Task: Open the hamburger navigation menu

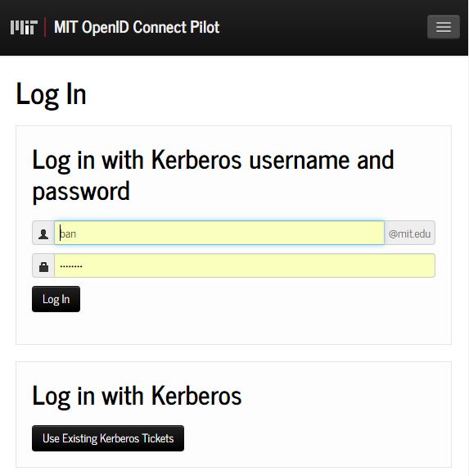Action: pos(443,27)
